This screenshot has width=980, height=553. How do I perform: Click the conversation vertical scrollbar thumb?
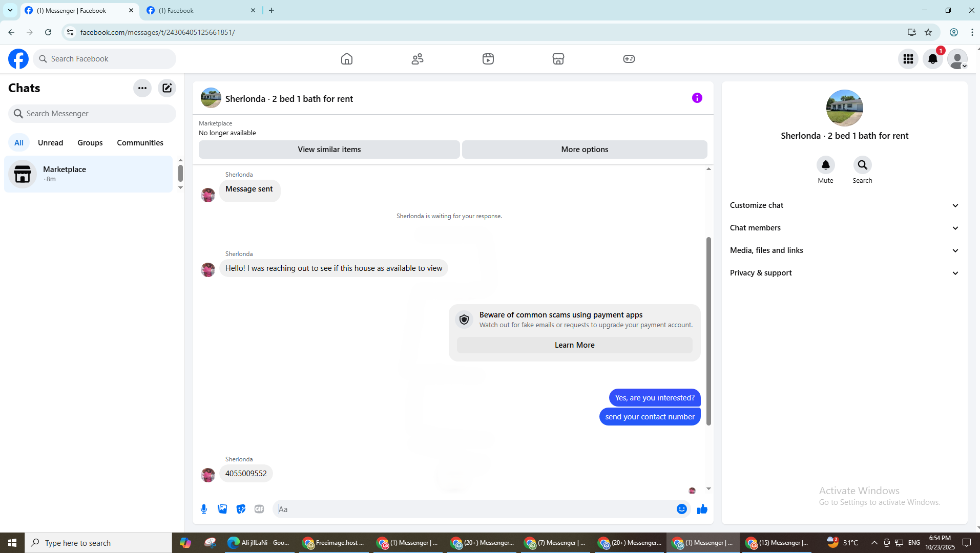pyautogui.click(x=708, y=331)
